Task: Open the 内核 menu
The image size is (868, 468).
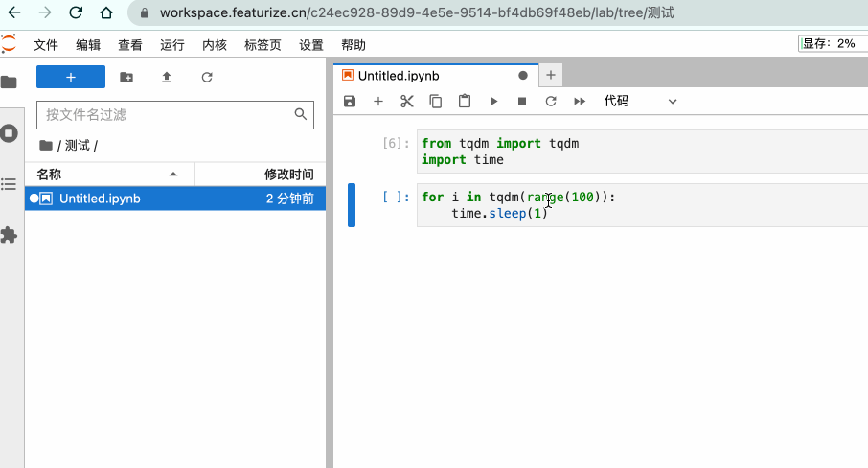Action: tap(215, 45)
